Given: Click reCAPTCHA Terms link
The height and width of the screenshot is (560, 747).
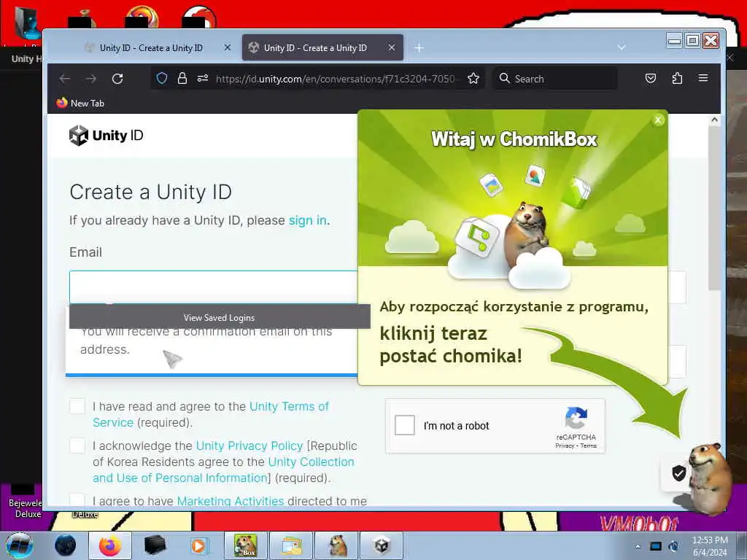Looking at the screenshot, I should (x=589, y=446).
